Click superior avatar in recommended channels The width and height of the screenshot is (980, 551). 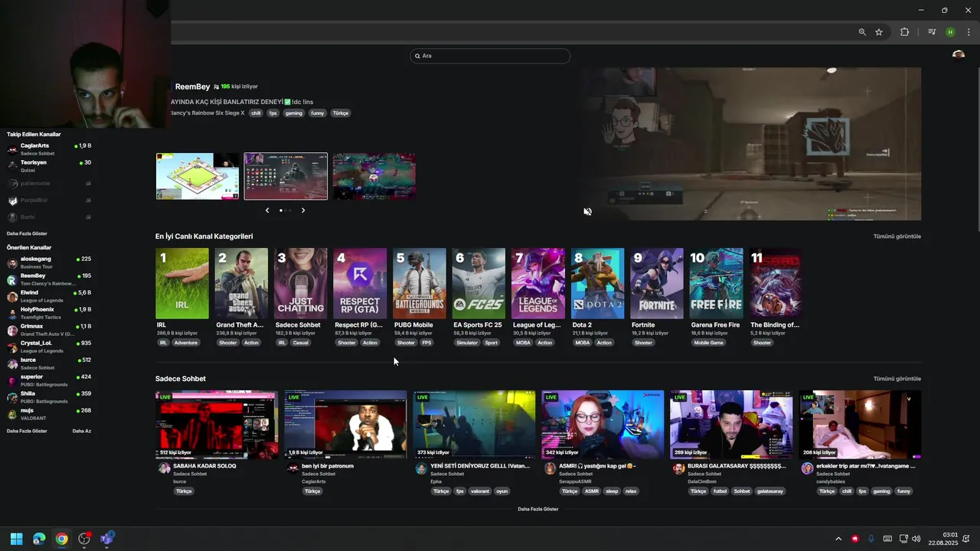tap(12, 380)
